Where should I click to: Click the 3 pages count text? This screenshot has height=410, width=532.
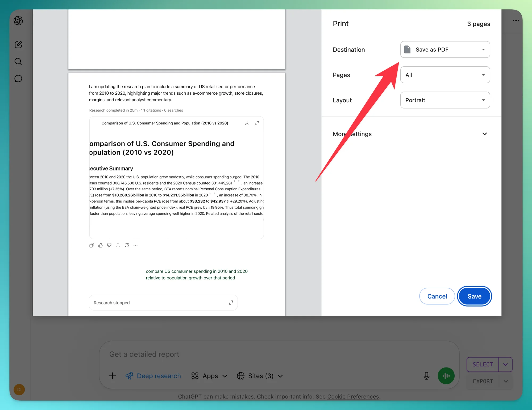479,24
